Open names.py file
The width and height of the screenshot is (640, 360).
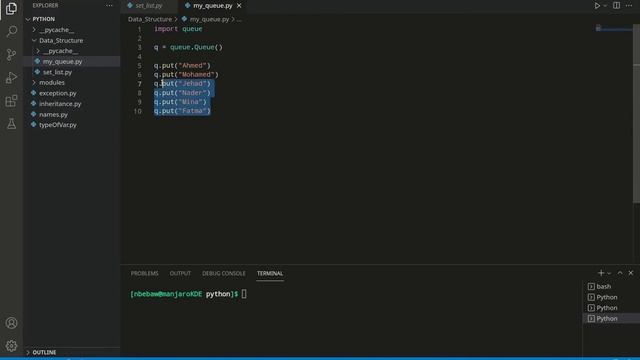tap(53, 114)
